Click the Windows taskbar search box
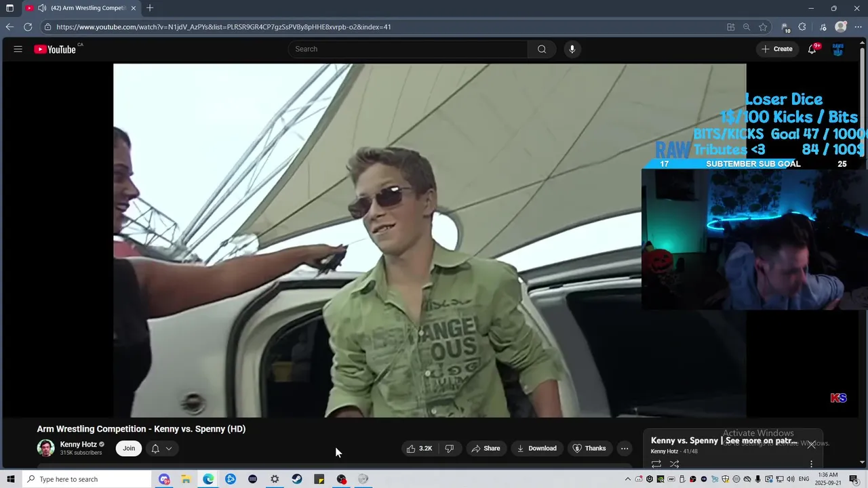 point(86,479)
